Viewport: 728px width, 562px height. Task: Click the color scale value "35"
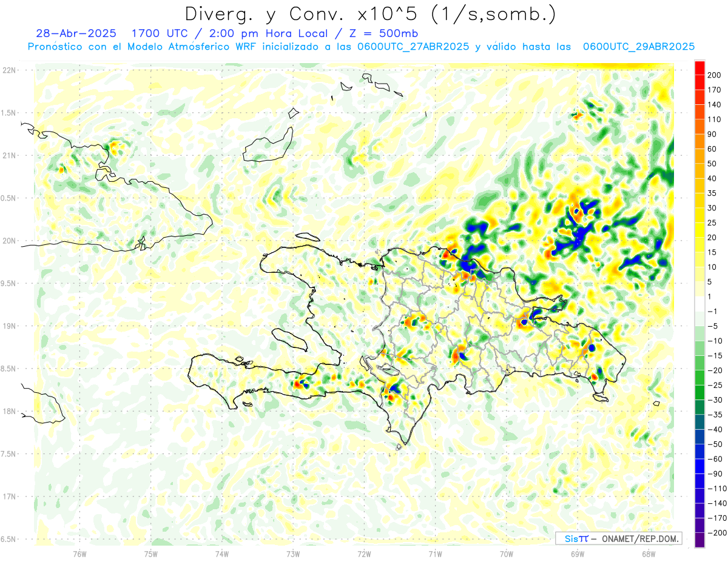click(712, 193)
